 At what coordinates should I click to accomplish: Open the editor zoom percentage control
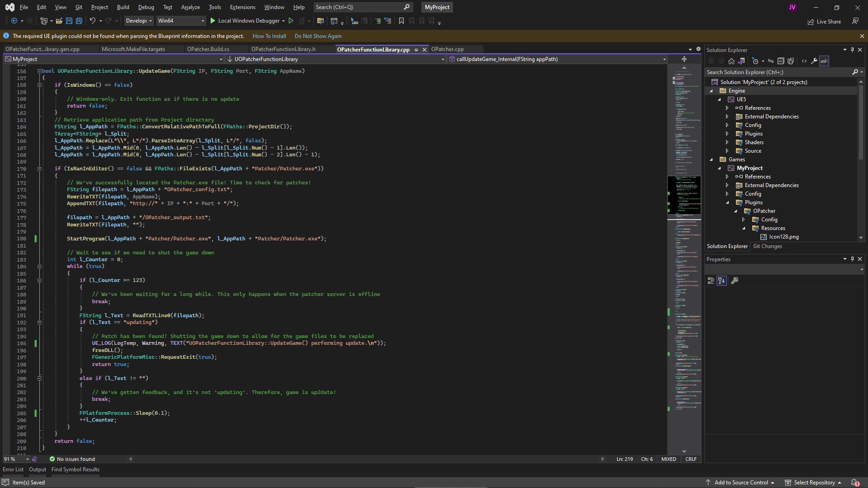point(16,459)
